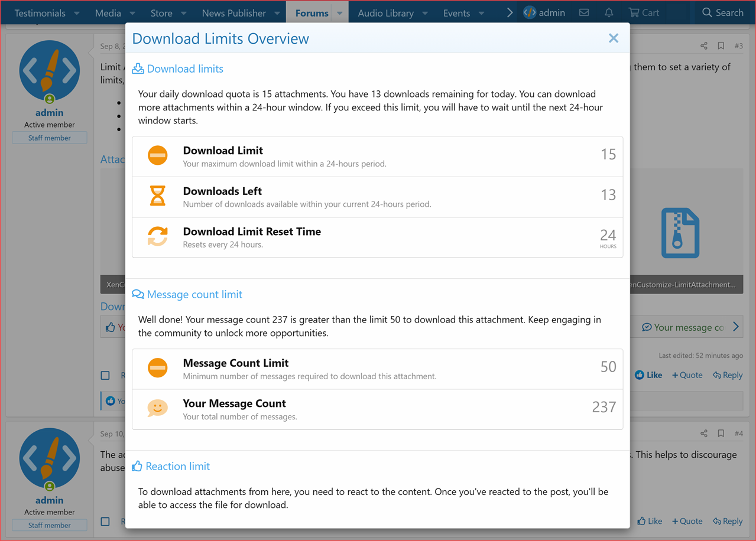Click the orange Download Limit icon
This screenshot has width=756, height=541.
pos(157,155)
